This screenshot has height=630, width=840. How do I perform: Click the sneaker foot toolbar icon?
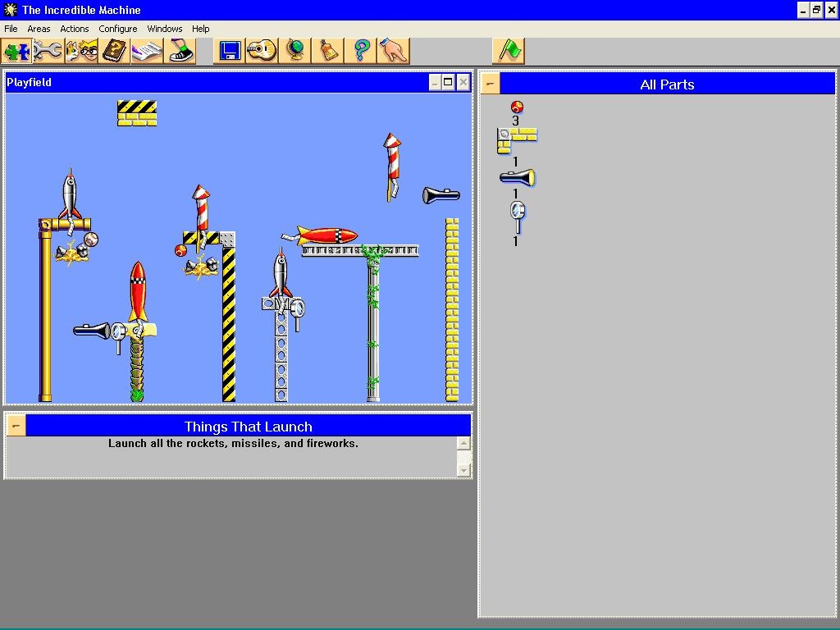180,52
